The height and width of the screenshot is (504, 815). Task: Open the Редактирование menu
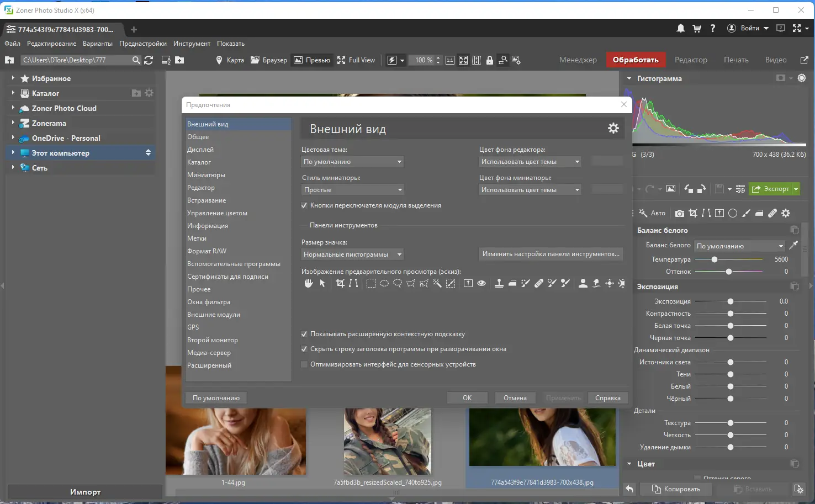click(x=51, y=44)
